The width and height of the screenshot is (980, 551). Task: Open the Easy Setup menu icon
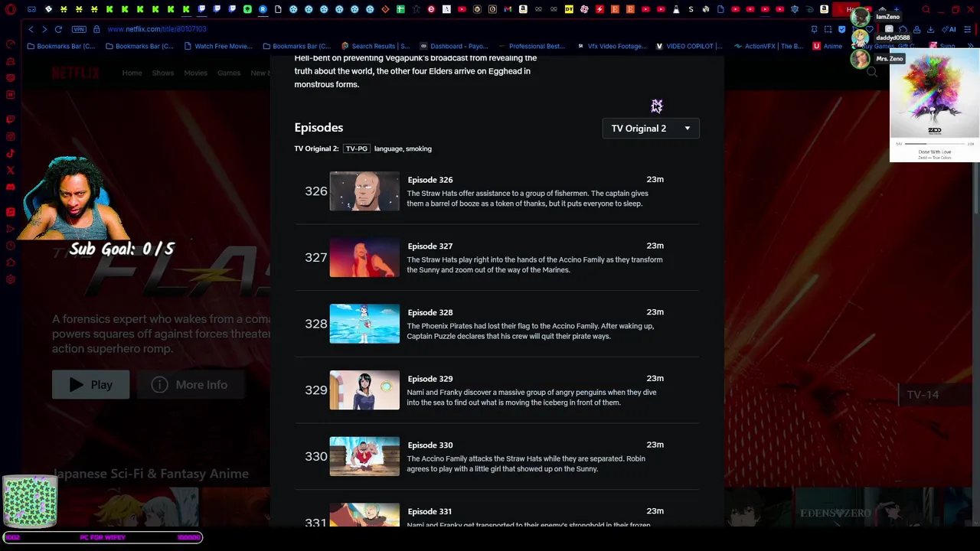tap(968, 29)
